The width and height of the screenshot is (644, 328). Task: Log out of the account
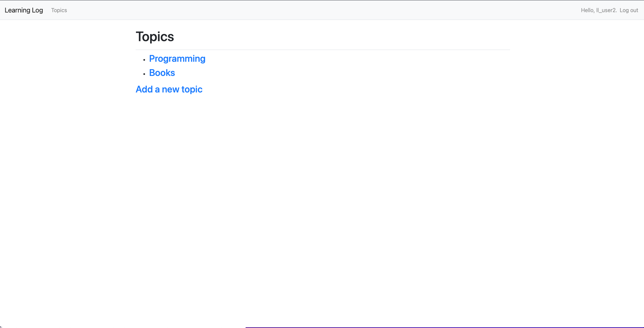(629, 10)
